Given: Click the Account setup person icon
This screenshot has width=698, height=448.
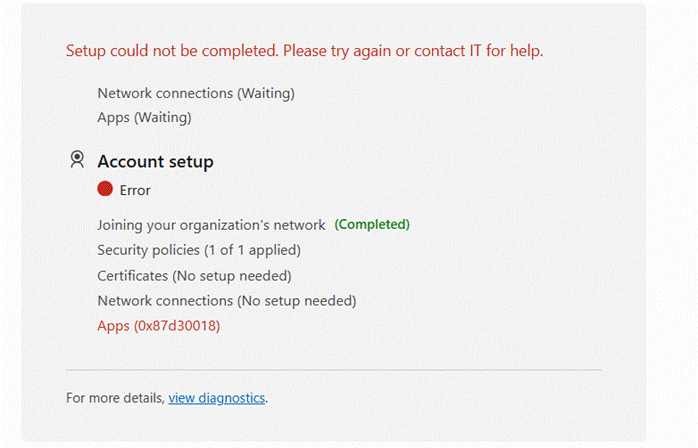Looking at the screenshot, I should 77,159.
